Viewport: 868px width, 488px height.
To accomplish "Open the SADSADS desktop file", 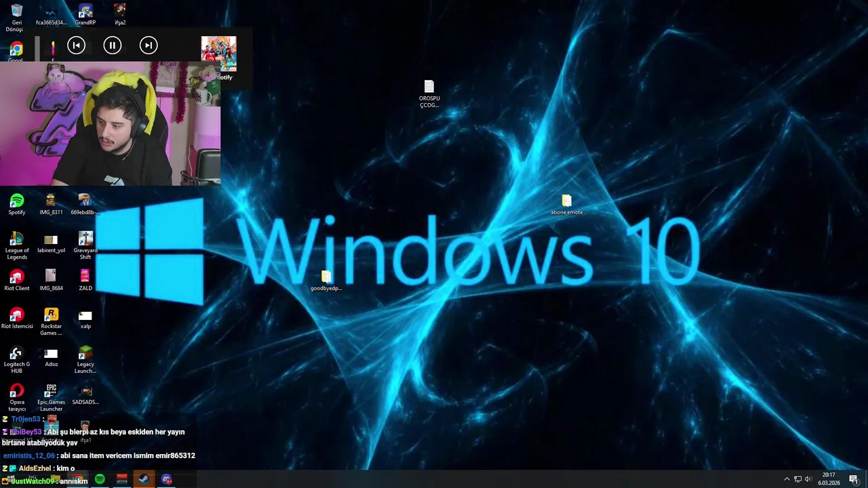I will tap(85, 396).
